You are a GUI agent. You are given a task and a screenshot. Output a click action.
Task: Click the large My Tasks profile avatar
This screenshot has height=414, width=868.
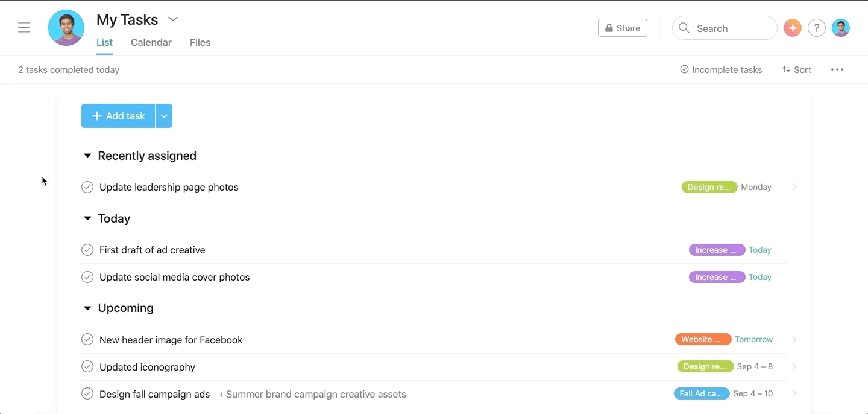66,28
